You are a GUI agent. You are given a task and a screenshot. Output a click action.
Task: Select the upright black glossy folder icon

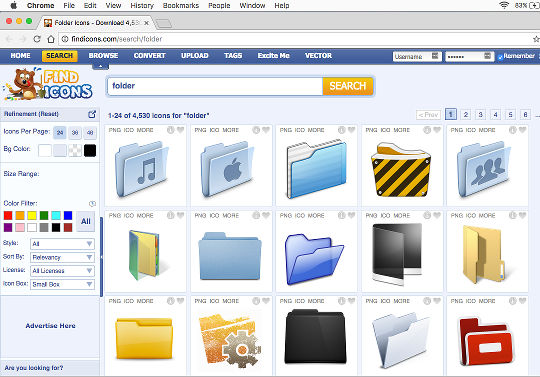(x=397, y=254)
